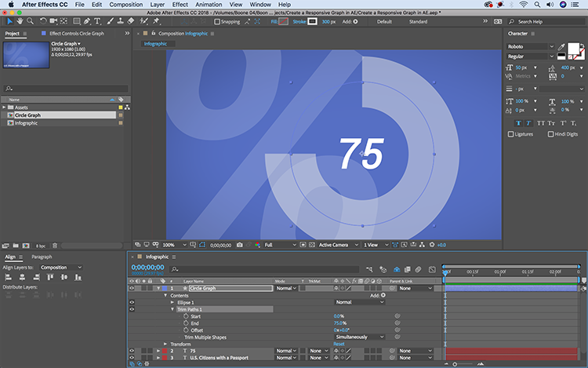Hide the Circle Graph layer

point(132,288)
